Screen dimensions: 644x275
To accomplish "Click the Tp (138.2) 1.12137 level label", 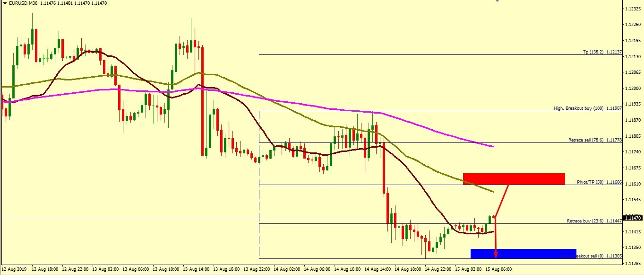I will tap(601, 52).
